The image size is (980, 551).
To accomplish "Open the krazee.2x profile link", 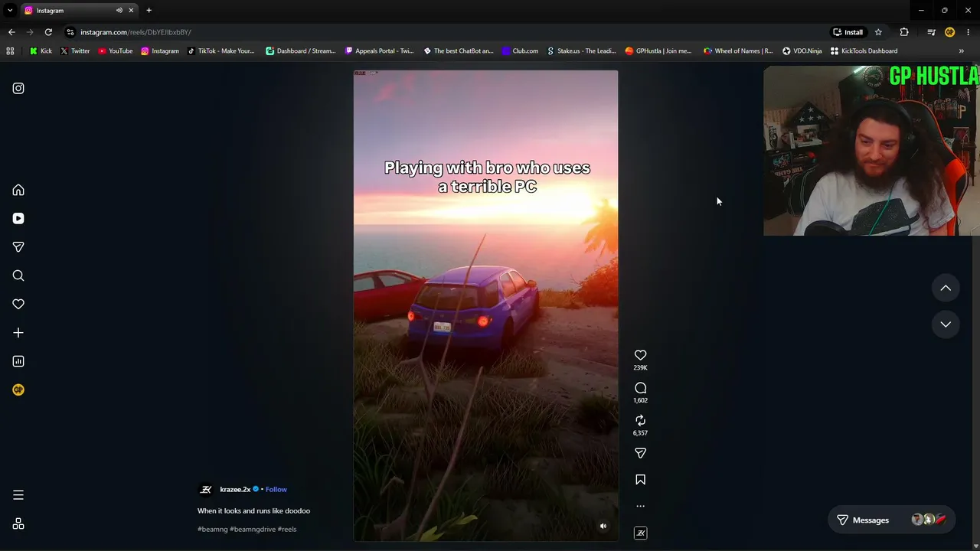I will pyautogui.click(x=235, y=489).
